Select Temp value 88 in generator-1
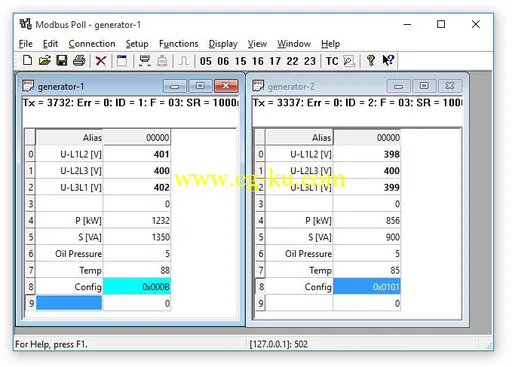 [x=137, y=270]
